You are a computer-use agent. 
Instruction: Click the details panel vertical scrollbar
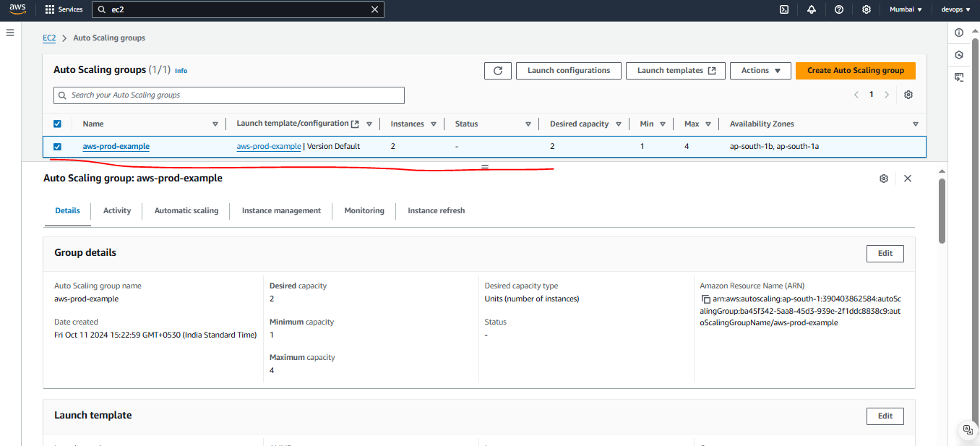click(x=942, y=211)
